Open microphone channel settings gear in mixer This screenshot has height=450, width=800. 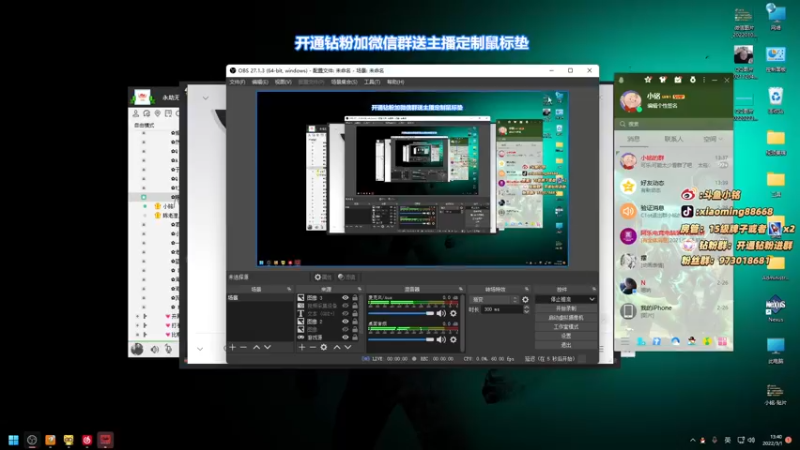click(453, 313)
